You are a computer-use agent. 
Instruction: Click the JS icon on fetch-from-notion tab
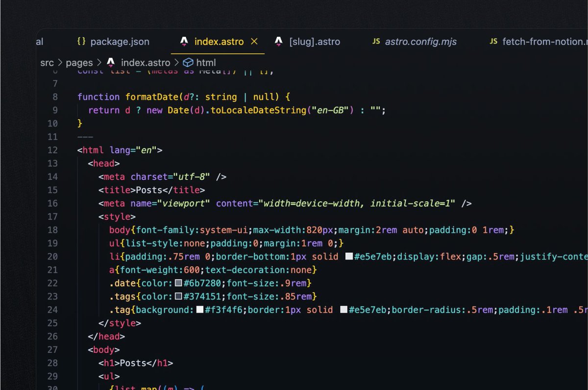point(493,42)
